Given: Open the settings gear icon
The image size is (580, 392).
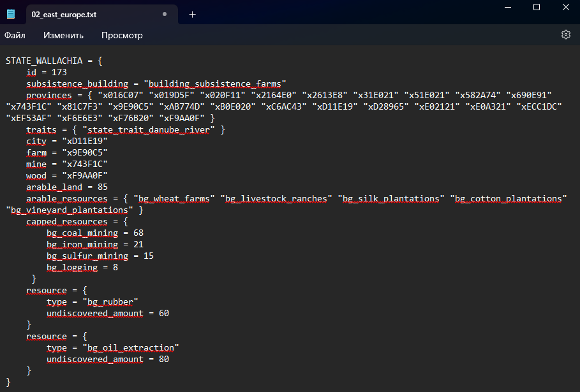Looking at the screenshot, I should (565, 34).
